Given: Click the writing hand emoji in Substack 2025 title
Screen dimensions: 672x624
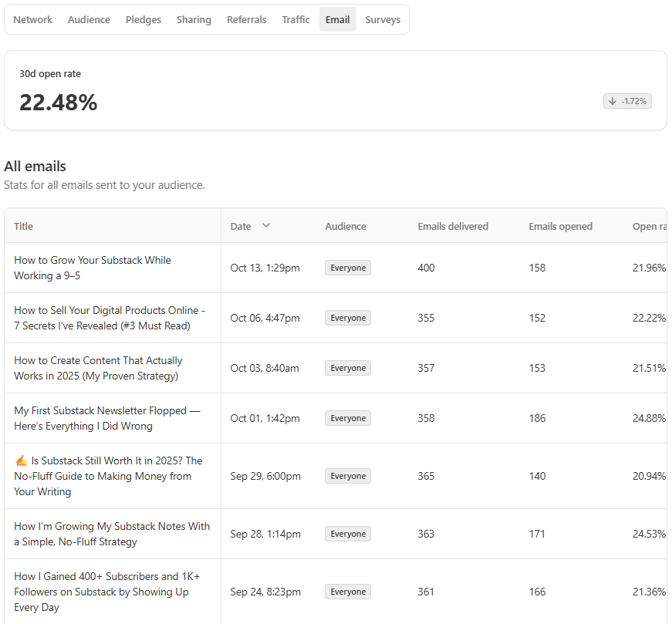Looking at the screenshot, I should click(21, 460).
